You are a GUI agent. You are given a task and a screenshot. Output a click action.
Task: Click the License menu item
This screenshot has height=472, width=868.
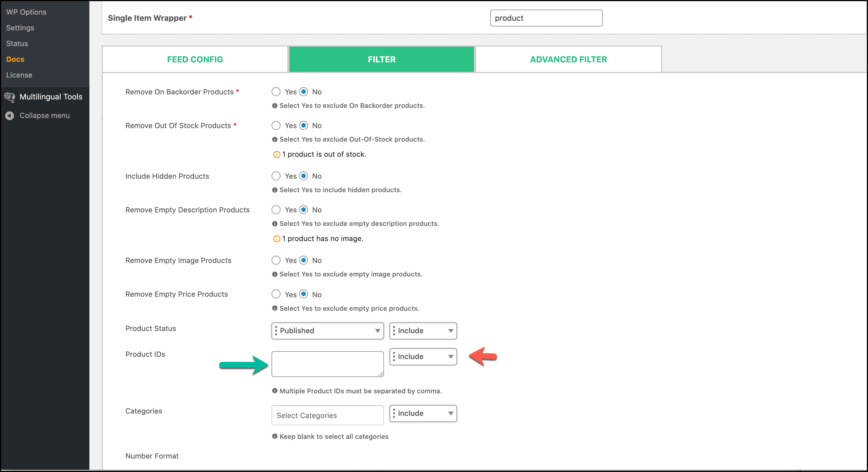click(x=19, y=74)
